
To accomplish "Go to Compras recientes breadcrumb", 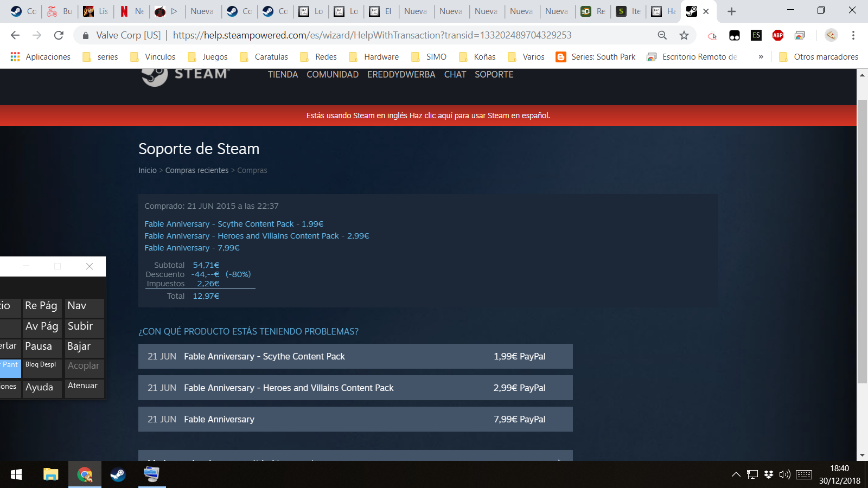I will [197, 170].
